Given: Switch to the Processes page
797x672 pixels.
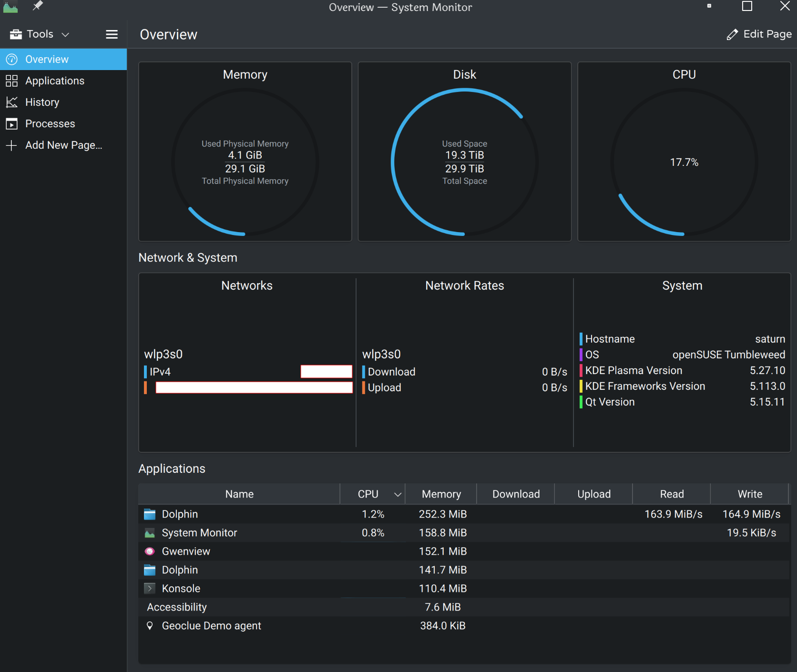Looking at the screenshot, I should click(63, 123).
